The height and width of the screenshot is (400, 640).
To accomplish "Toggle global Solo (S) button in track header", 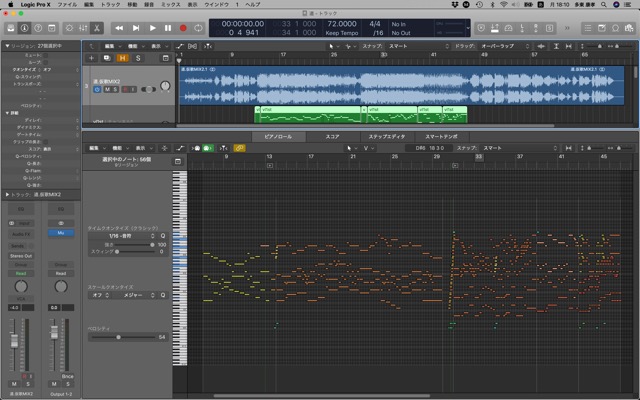I will pos(138,58).
